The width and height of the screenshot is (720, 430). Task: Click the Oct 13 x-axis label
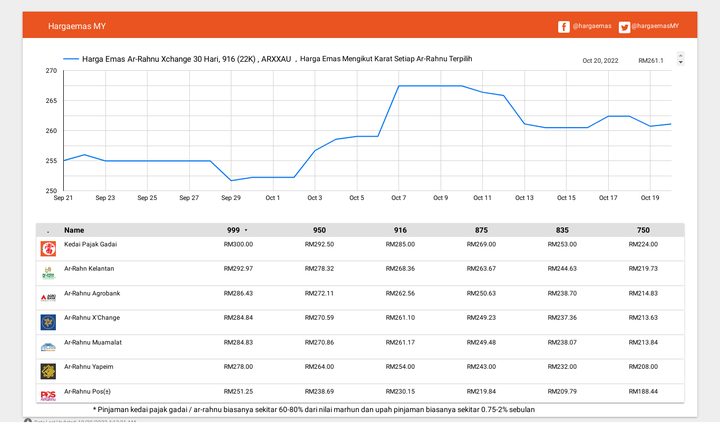[x=524, y=198]
